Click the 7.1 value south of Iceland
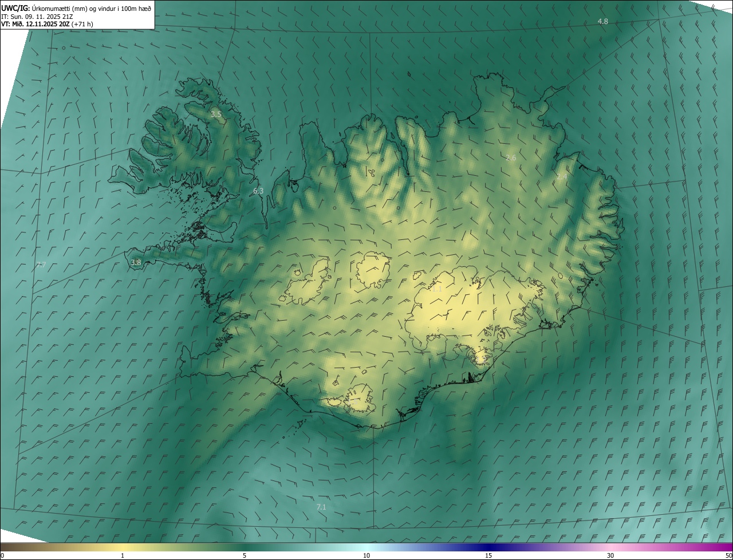Screen dimensions: 733x560 coord(321,507)
